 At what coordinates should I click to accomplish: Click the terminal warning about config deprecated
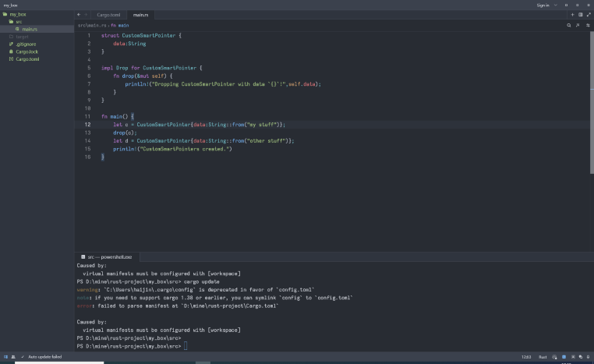pos(196,290)
